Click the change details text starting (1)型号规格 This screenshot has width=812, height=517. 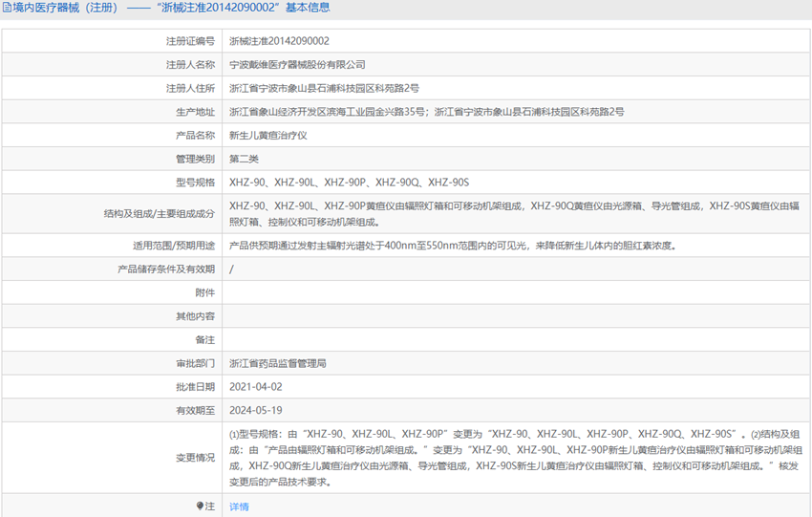tap(516, 458)
